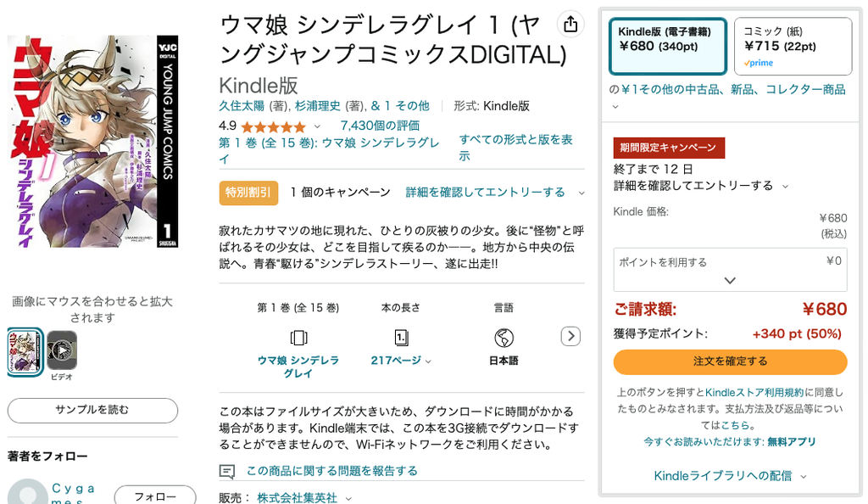Click the series volume icon
This screenshot has height=504, width=868.
pyautogui.click(x=298, y=338)
